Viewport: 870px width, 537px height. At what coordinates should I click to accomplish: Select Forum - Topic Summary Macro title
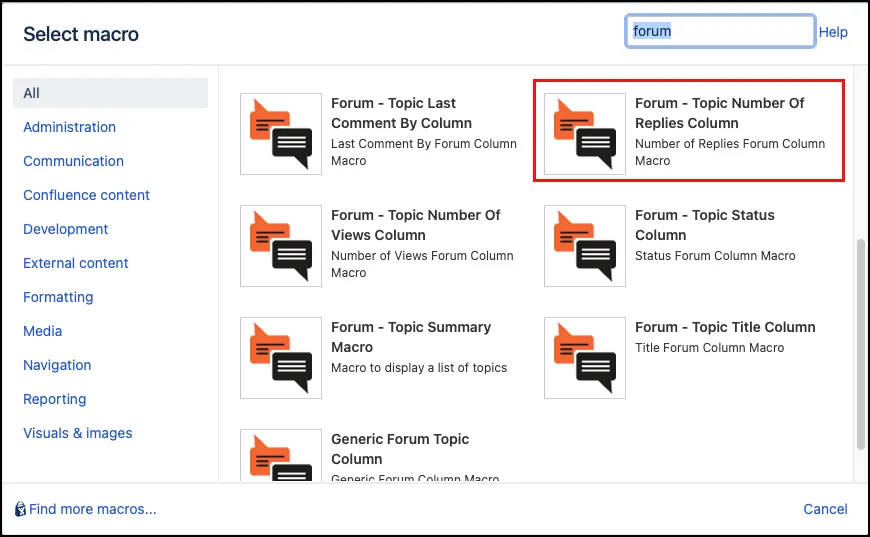(411, 337)
